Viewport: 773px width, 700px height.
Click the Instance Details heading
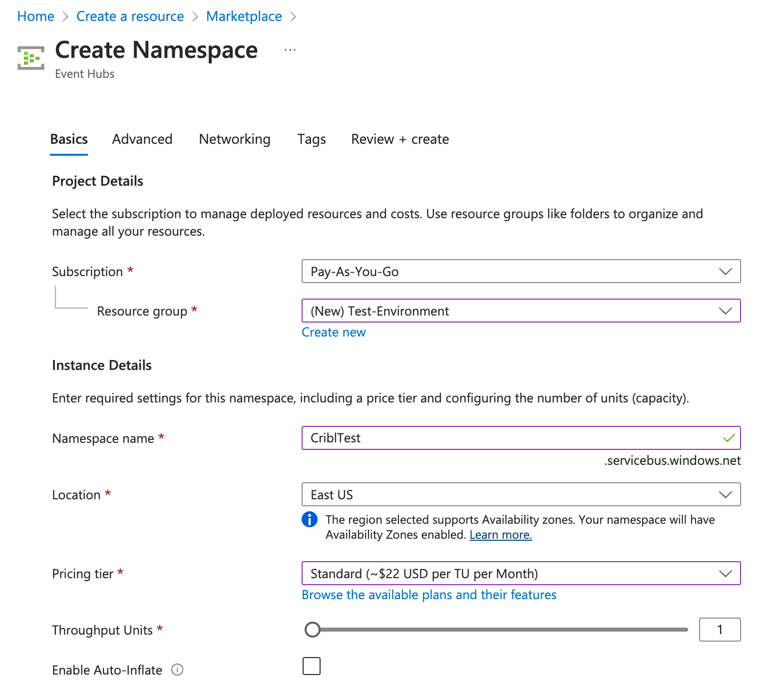tap(101, 365)
